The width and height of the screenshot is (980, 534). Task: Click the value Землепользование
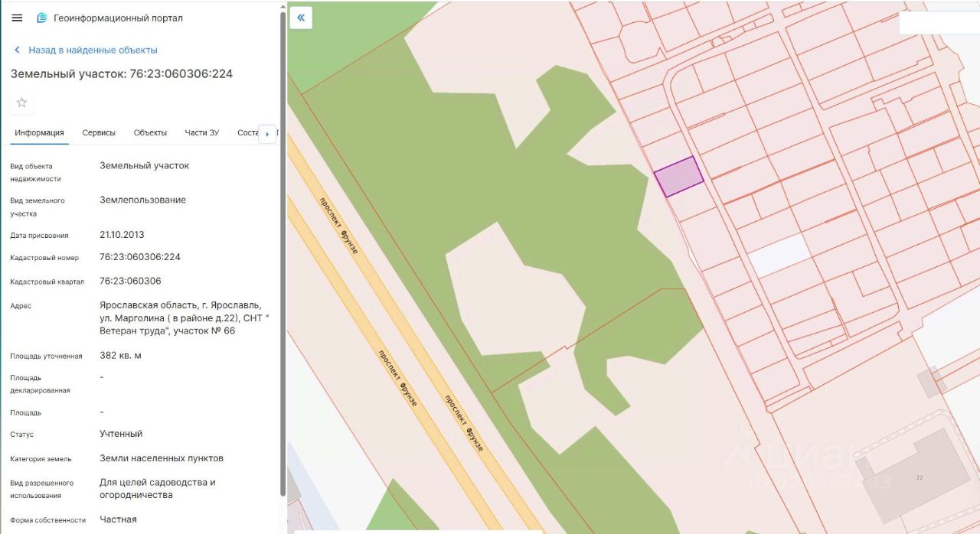pyautogui.click(x=142, y=200)
